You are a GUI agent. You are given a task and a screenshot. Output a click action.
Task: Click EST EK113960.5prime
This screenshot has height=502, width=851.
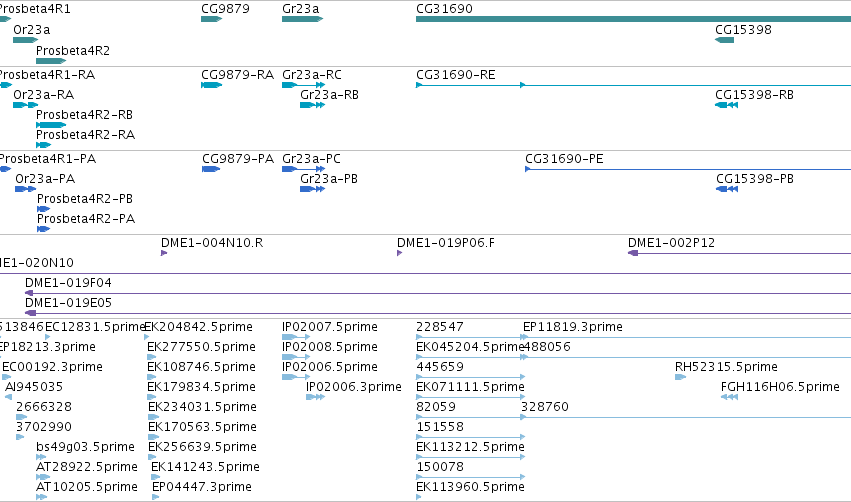click(470, 487)
